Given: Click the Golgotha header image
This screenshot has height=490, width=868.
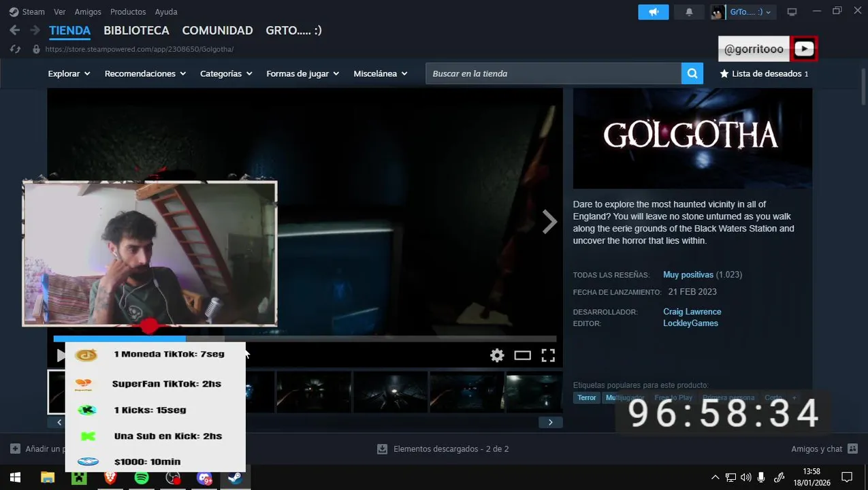Looking at the screenshot, I should tap(692, 138).
